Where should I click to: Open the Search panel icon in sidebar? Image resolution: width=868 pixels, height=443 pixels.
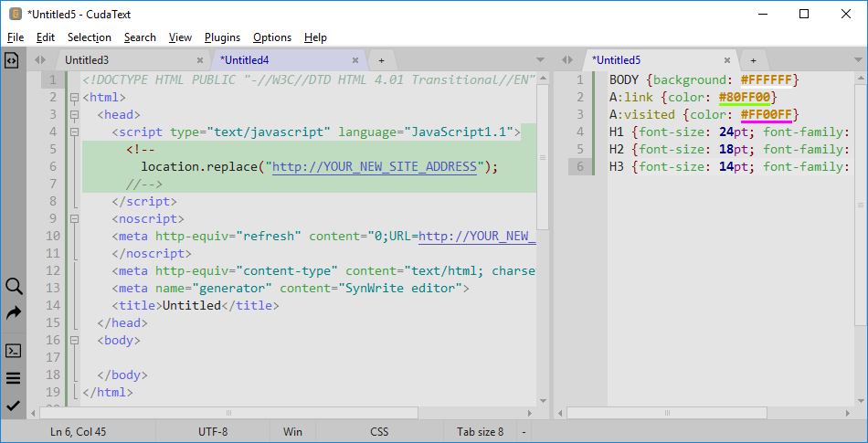(14, 287)
